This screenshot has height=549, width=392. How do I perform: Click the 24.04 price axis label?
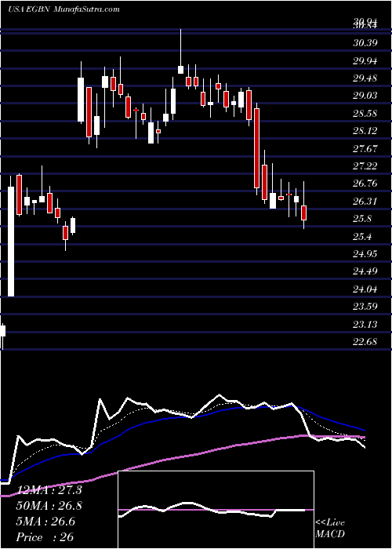[365, 289]
